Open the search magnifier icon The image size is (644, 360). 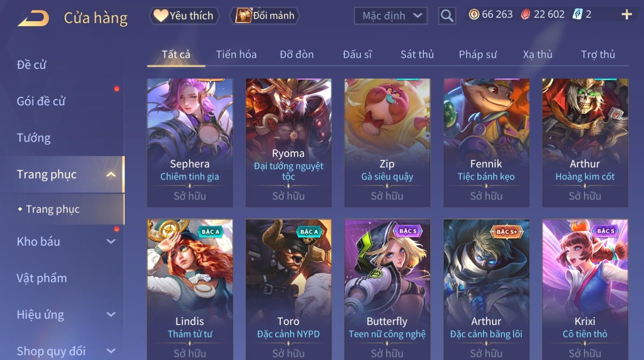pos(447,16)
